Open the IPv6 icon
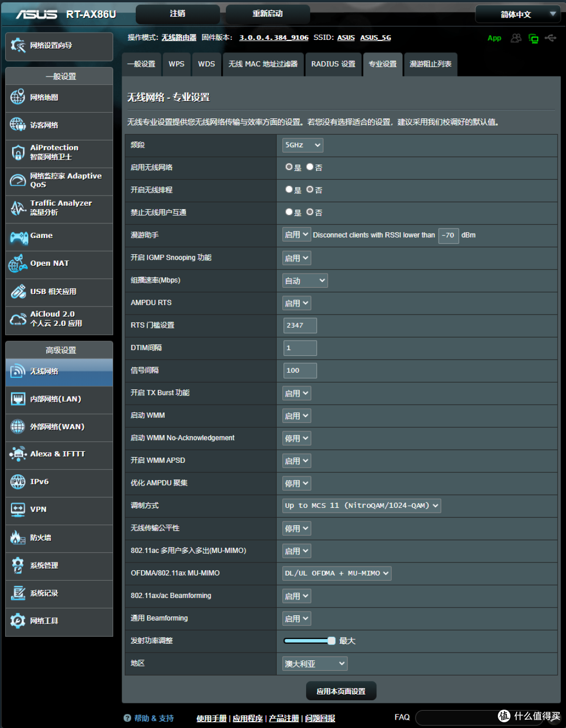Image resolution: width=566 pixels, height=728 pixels. point(18,482)
